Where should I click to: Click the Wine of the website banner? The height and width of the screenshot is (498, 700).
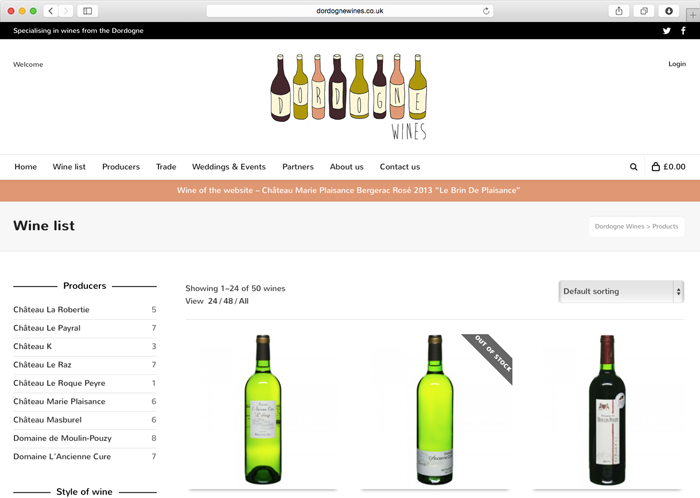(x=349, y=191)
